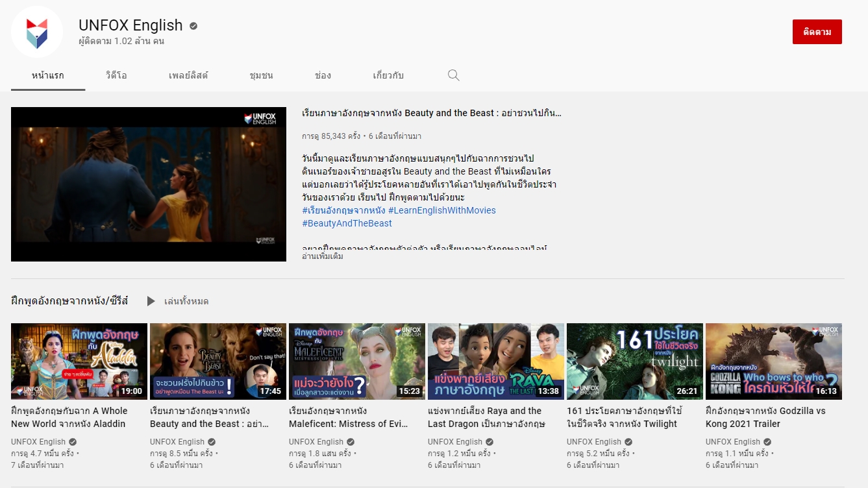The height and width of the screenshot is (488, 868).
Task: Switch to the เกี่ยวกับ tab
Action: coord(388,75)
